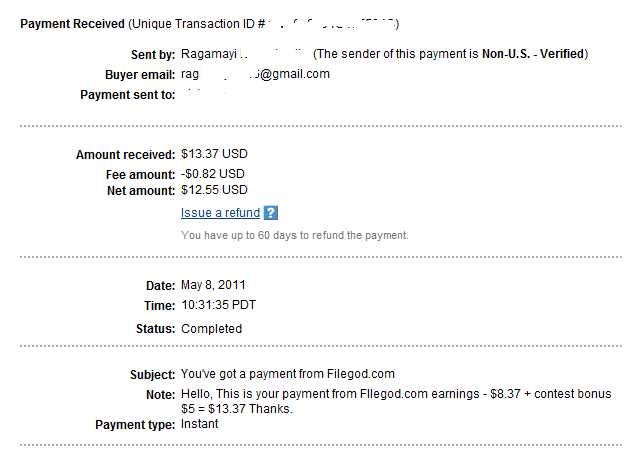The width and height of the screenshot is (633, 461).
Task: Select the $13.37 USD amount received value
Action: coord(213,155)
